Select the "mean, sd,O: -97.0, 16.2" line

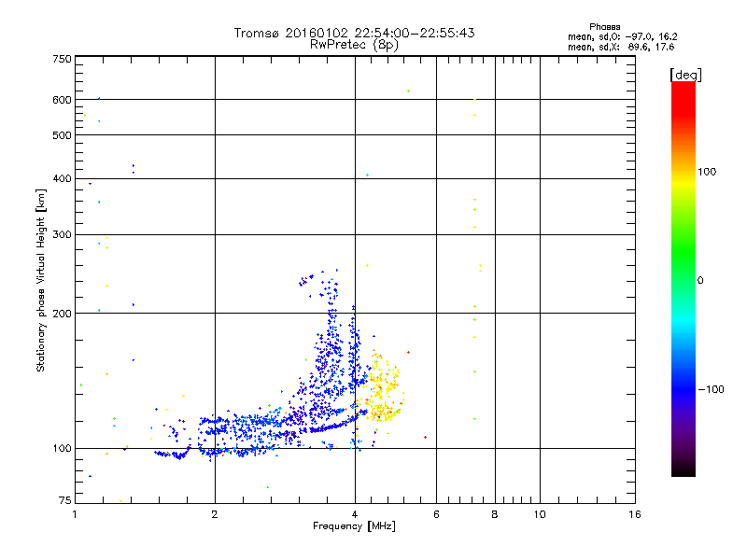(x=622, y=36)
